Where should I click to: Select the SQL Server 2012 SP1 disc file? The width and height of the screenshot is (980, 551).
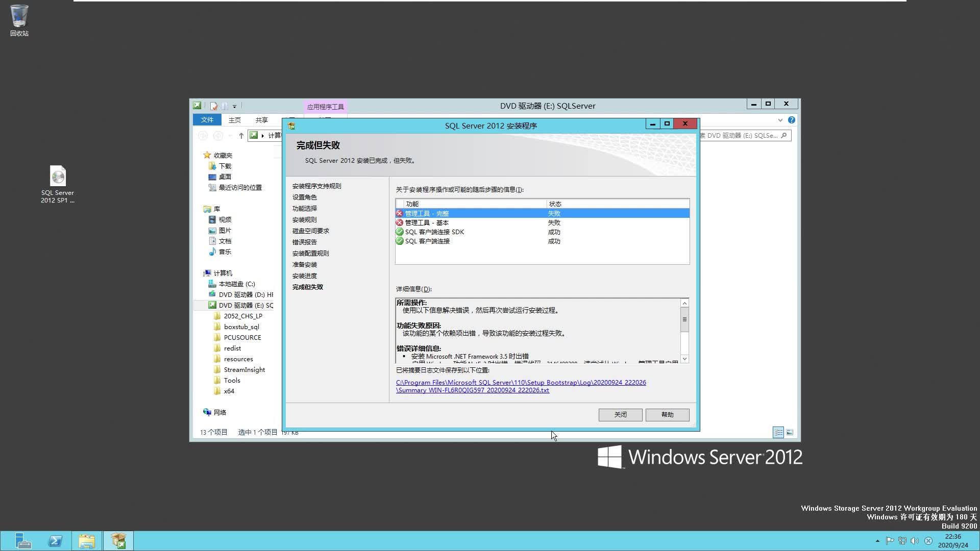click(x=58, y=184)
